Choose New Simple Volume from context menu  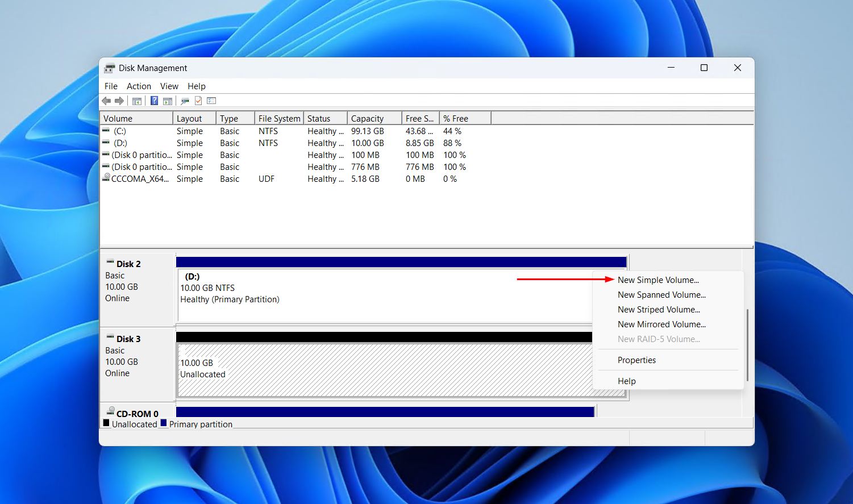click(658, 280)
